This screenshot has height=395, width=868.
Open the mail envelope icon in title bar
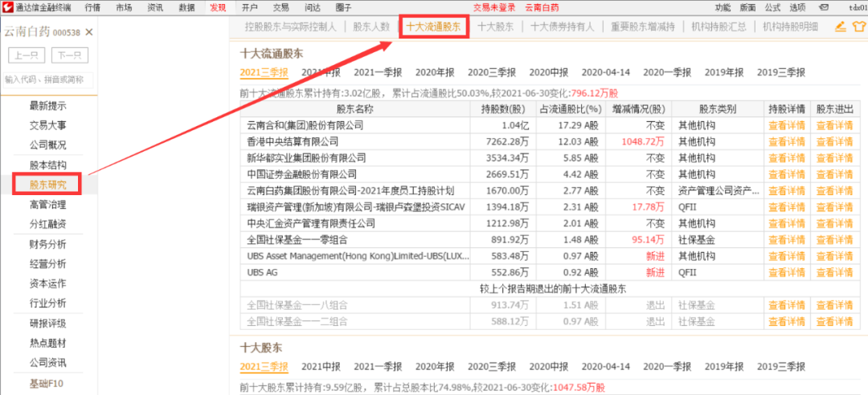tap(824, 7)
